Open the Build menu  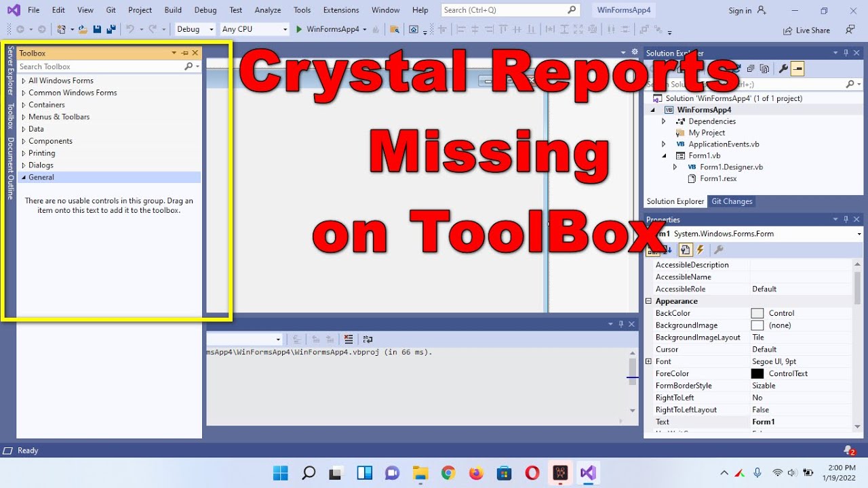tap(173, 10)
